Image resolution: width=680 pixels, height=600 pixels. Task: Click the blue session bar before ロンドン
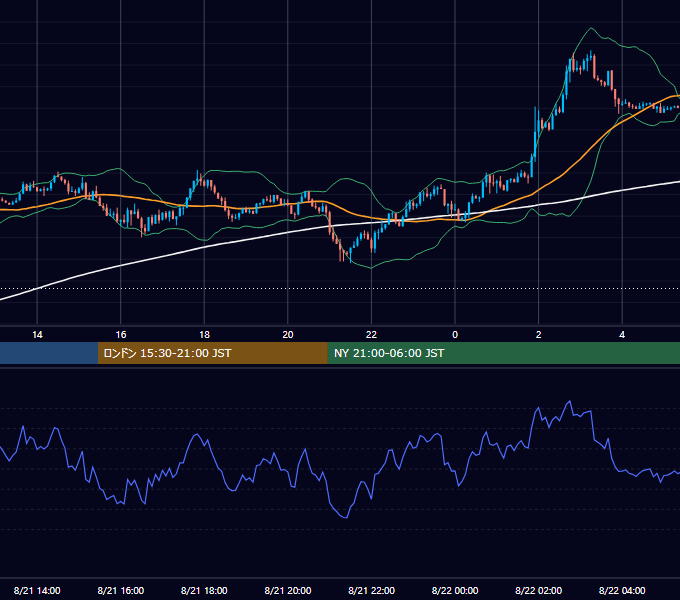[x=49, y=353]
